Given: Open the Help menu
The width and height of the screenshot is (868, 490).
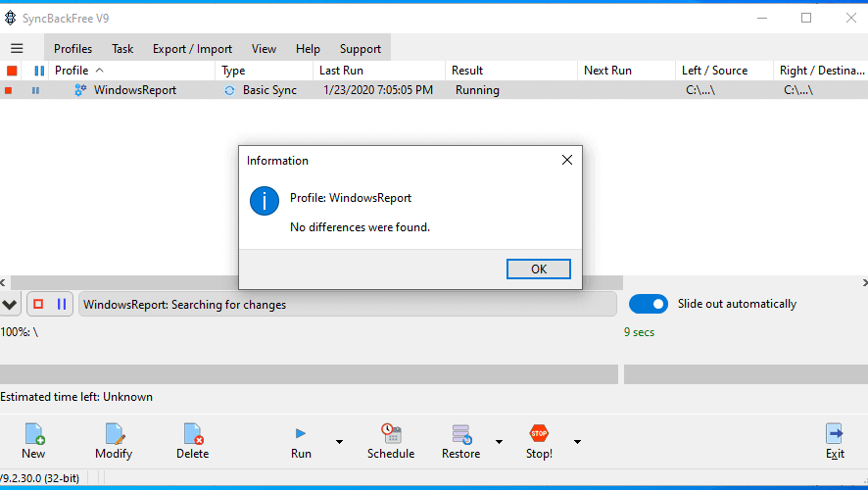Looking at the screenshot, I should click(x=308, y=49).
